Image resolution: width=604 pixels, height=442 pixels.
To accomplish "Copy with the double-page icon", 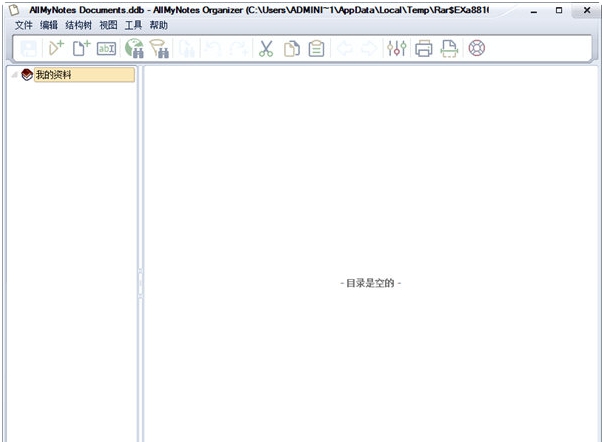I will 292,49.
